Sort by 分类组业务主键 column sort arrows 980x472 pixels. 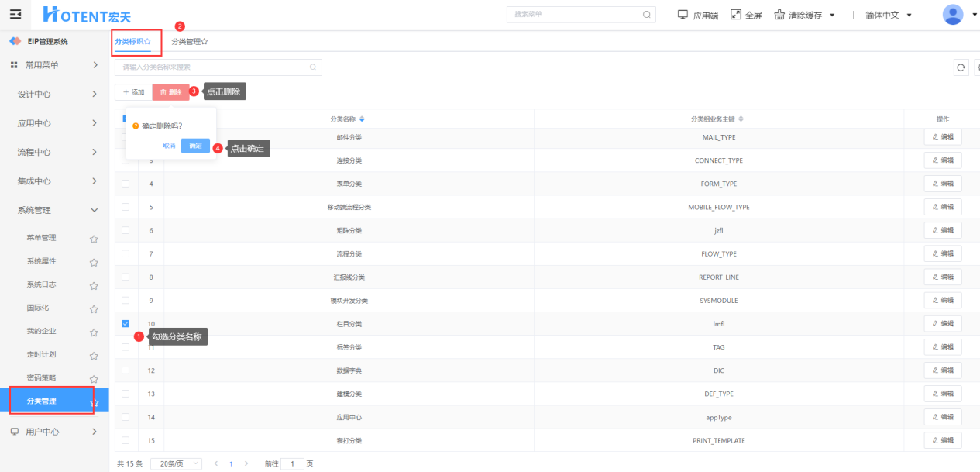coord(741,119)
